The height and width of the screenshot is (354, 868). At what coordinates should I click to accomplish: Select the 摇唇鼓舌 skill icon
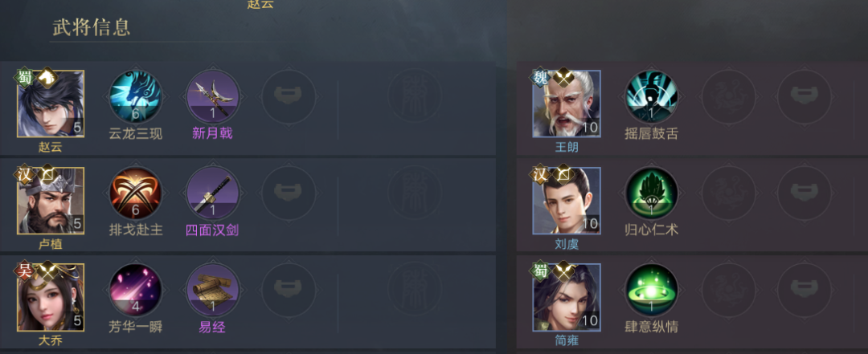651,97
